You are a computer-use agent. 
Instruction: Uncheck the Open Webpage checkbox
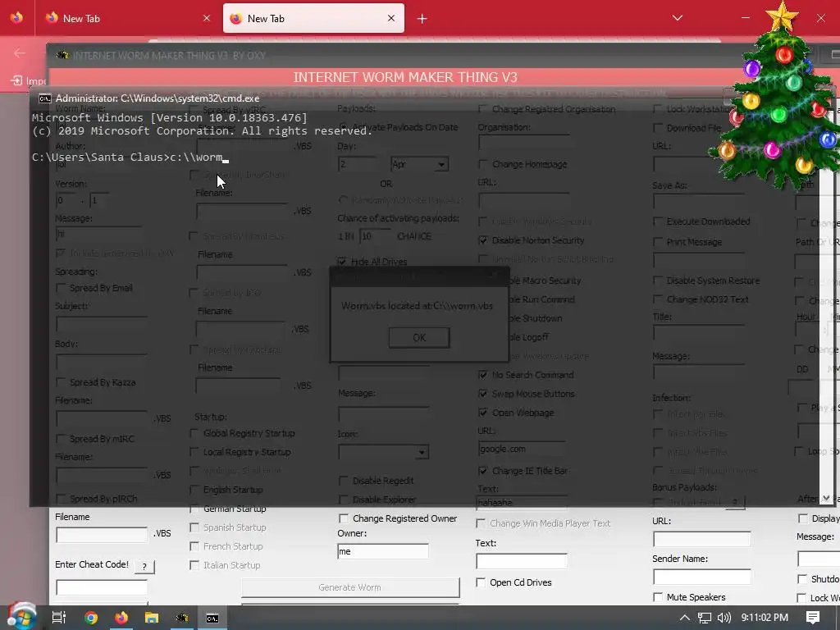tap(482, 413)
